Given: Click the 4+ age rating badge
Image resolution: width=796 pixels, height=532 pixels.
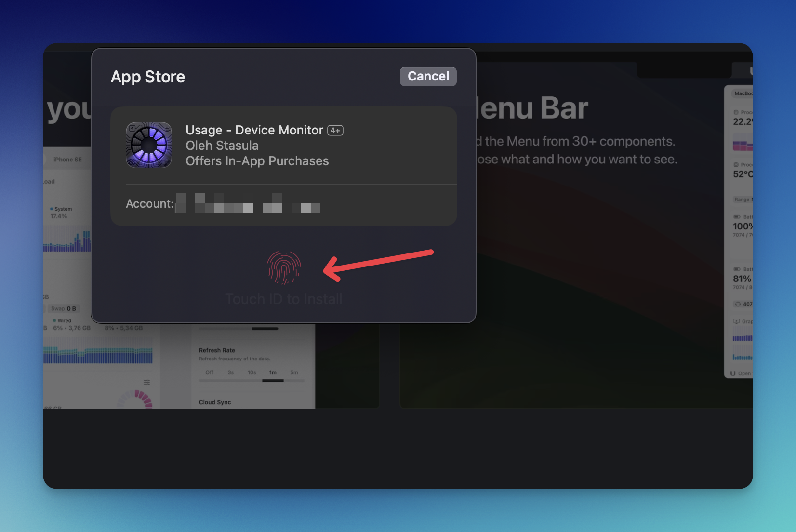Looking at the screenshot, I should 335,131.
